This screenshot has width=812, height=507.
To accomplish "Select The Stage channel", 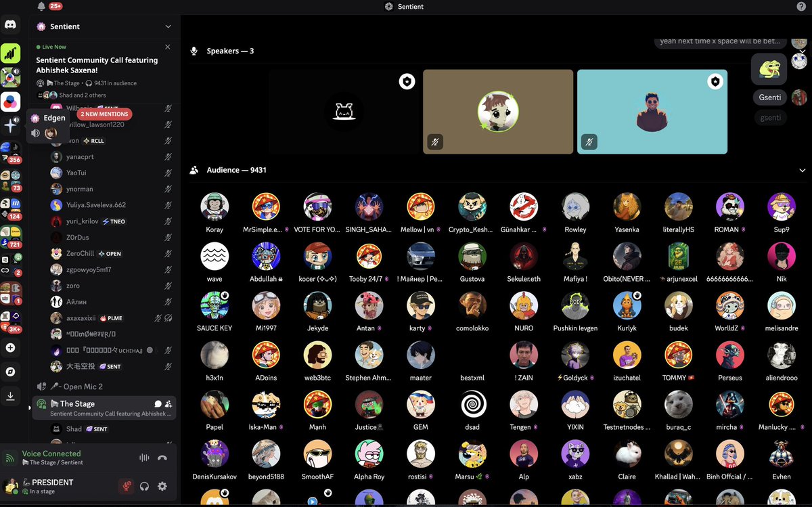I will coord(103,408).
